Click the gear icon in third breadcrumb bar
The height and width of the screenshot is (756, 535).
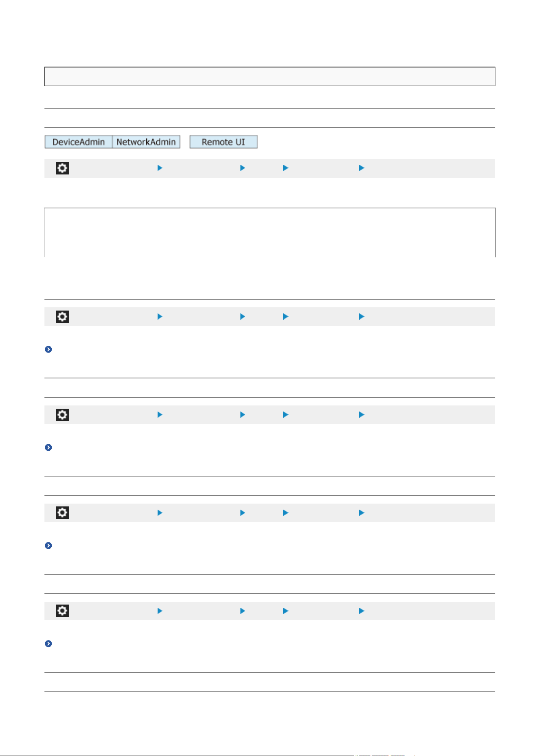coord(62,415)
